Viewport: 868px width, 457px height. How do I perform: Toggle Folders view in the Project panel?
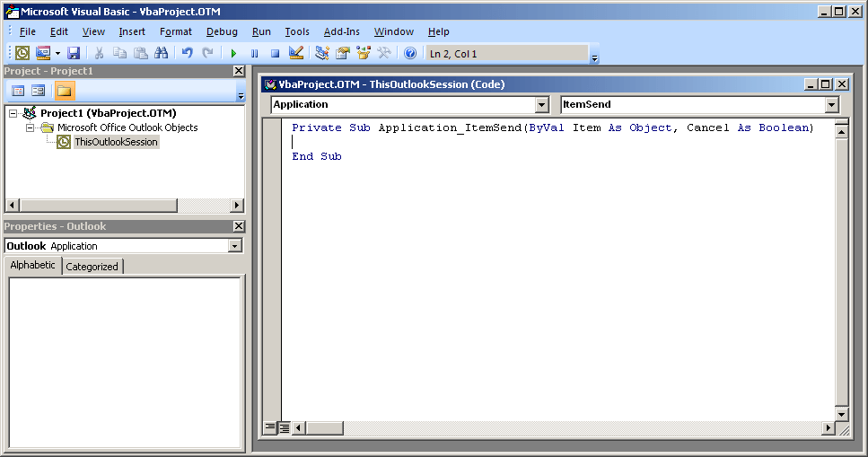coord(65,91)
